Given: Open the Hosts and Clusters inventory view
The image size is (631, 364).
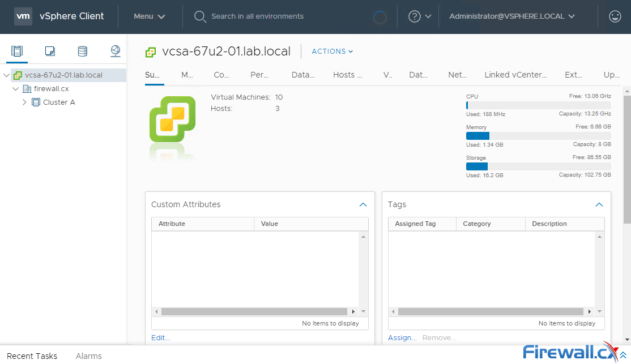Looking at the screenshot, I should [x=17, y=51].
